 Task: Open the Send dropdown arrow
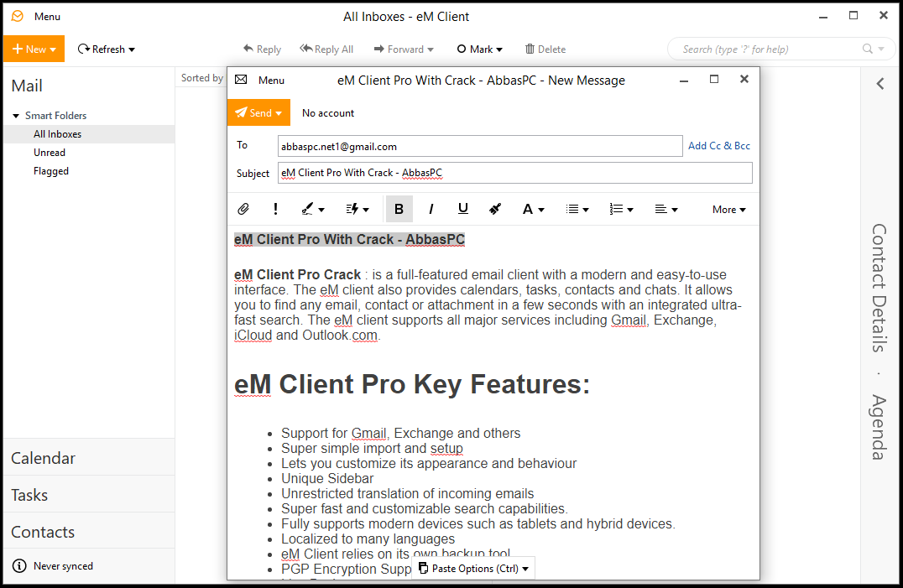[279, 113]
